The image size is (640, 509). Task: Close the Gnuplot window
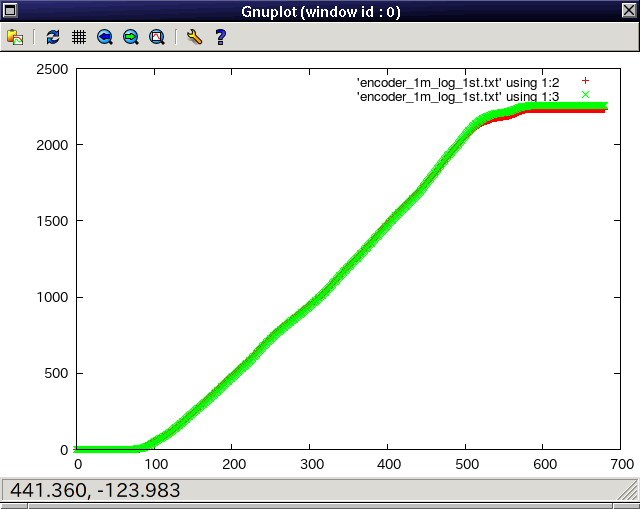coord(629,10)
